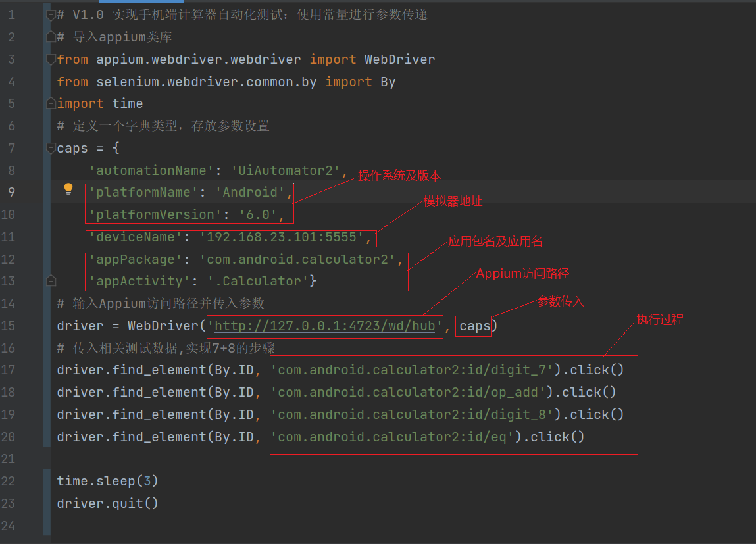Click the digit_8 element id string
This screenshot has height=544, width=756.
click(x=413, y=415)
